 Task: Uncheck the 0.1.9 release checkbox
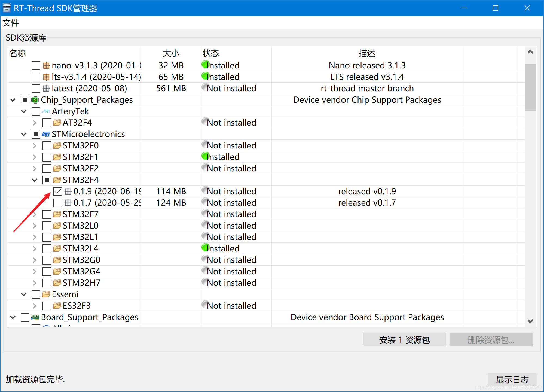pyautogui.click(x=58, y=192)
